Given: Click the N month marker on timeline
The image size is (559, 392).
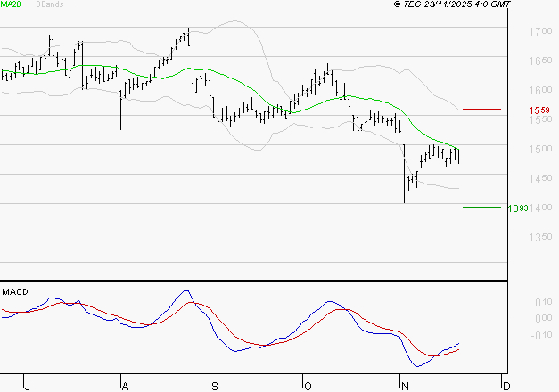Looking at the screenshot, I should tap(405, 387).
